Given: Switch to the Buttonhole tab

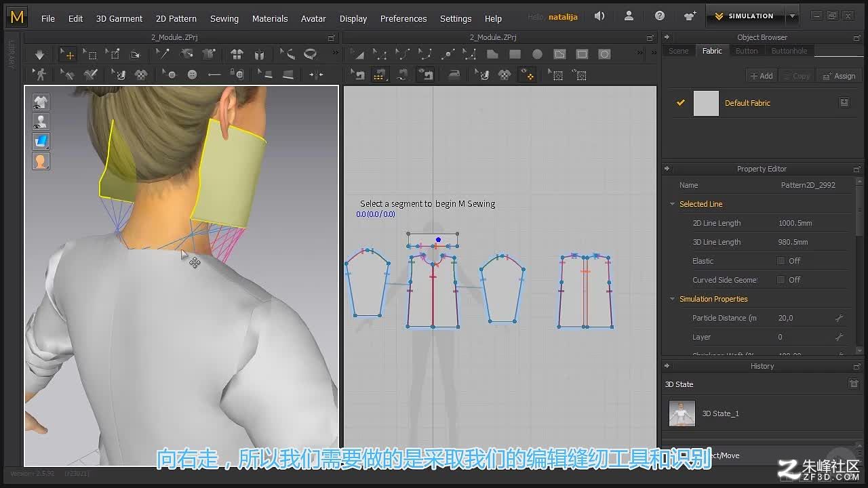Looking at the screenshot, I should point(789,51).
